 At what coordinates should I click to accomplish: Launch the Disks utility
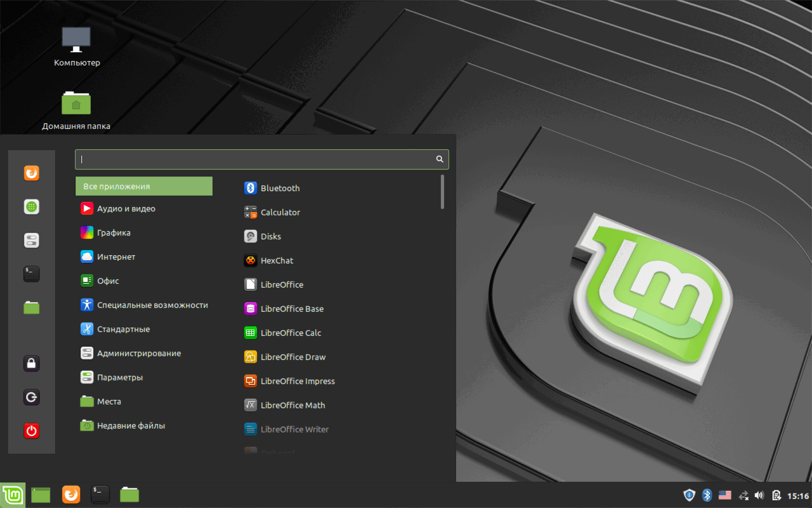(x=271, y=236)
